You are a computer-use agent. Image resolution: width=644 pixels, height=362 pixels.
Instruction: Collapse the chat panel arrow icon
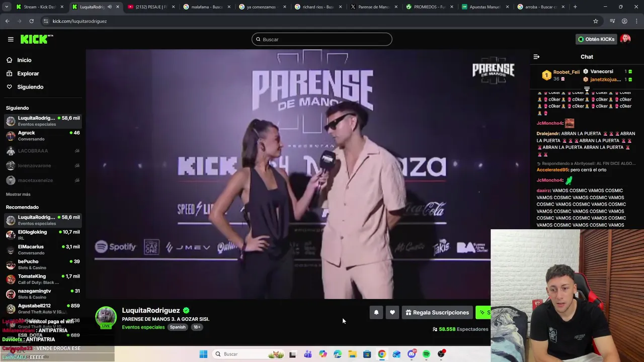[536, 57]
